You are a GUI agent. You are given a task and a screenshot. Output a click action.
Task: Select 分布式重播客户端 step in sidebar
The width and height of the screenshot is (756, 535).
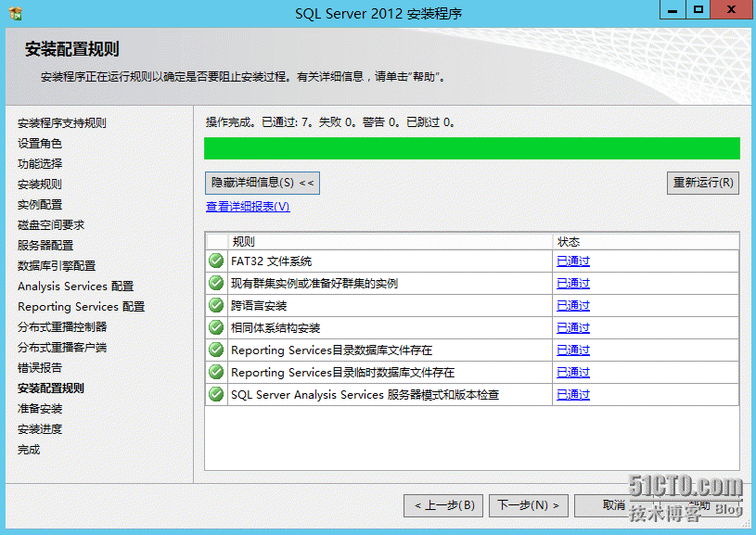point(62,347)
